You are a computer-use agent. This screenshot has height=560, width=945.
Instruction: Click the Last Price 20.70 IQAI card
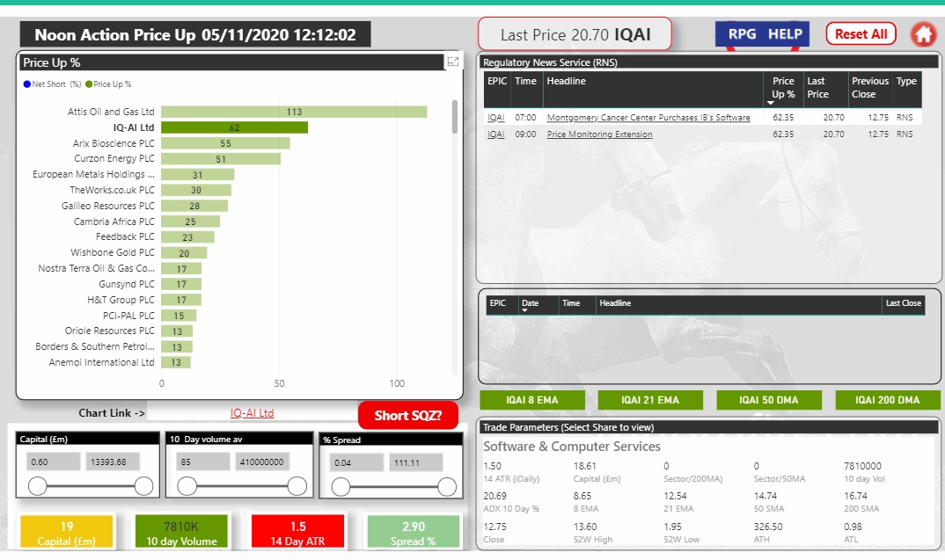575,34
